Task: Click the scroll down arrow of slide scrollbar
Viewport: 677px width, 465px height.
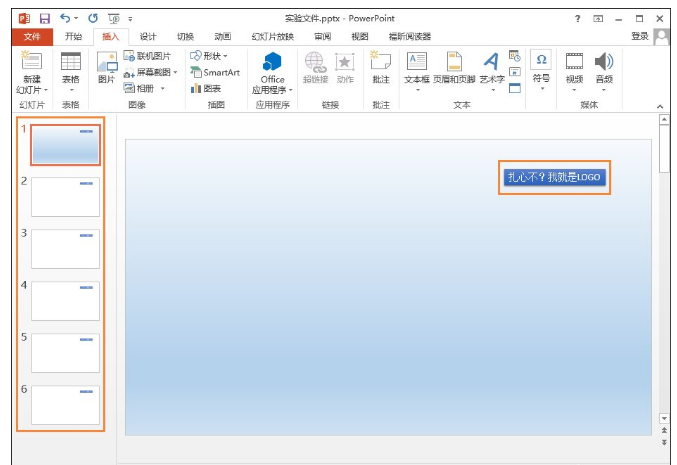Action: [x=664, y=418]
